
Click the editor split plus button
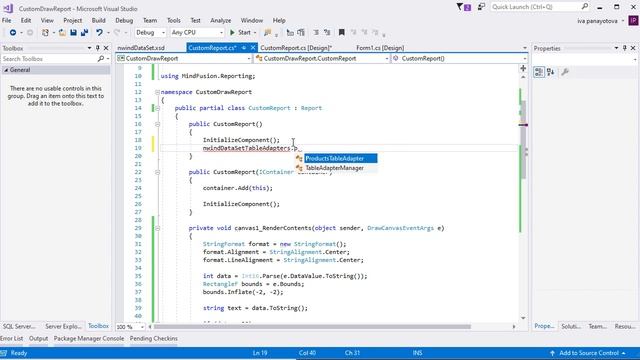pyautogui.click(x=523, y=68)
